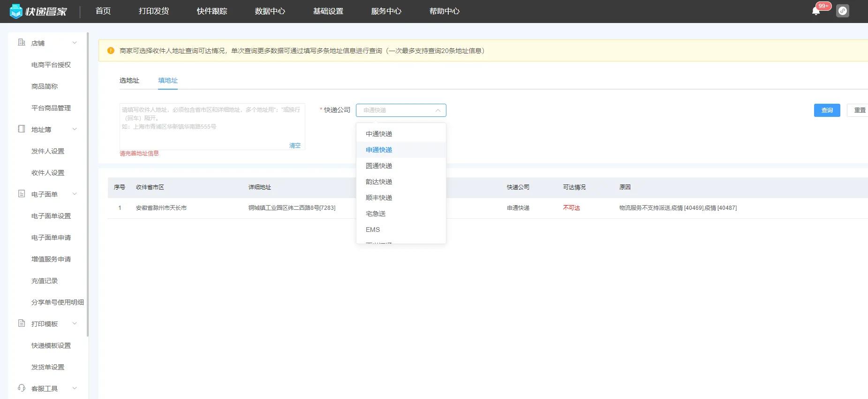
Task: Open 分享单号使用明细 in sidebar
Action: click(58, 302)
